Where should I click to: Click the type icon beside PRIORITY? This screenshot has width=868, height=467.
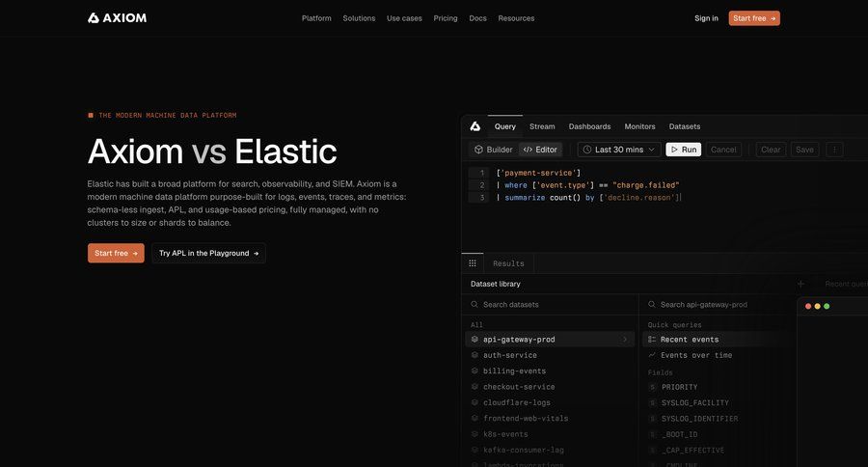653,387
